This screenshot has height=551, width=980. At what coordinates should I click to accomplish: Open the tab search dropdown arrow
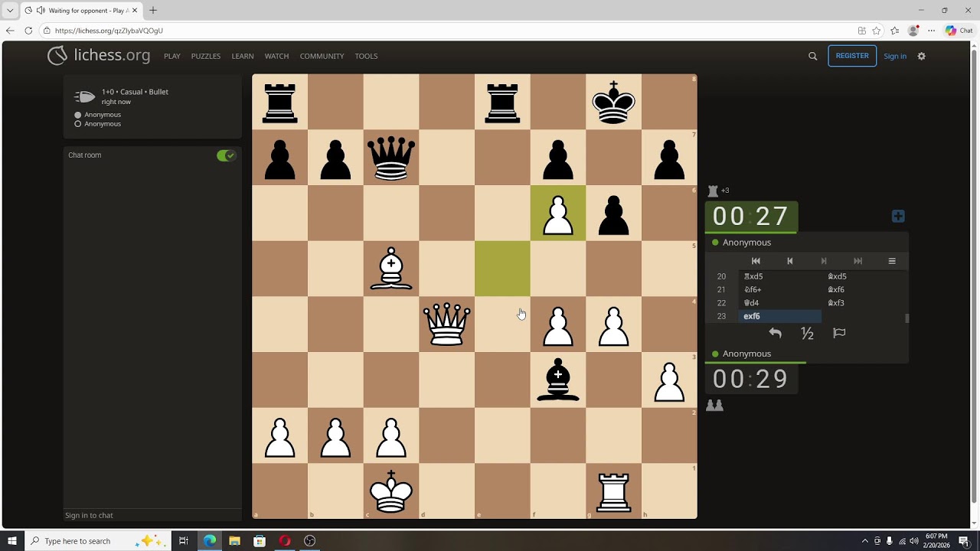(x=10, y=11)
